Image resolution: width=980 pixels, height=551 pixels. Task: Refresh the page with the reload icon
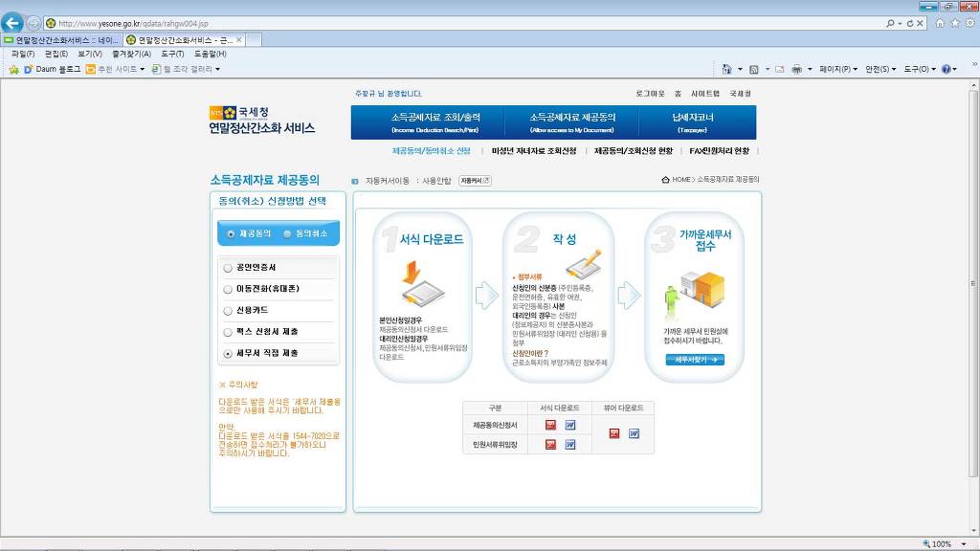tap(910, 24)
